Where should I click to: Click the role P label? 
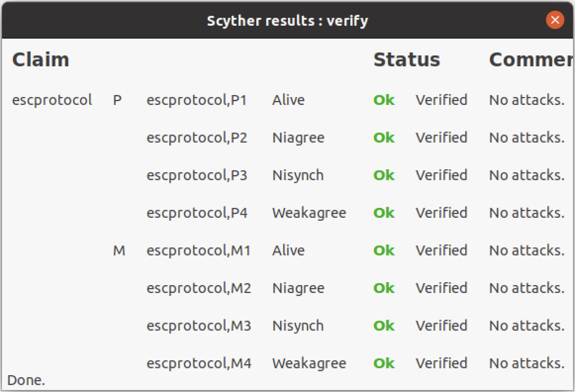117,100
